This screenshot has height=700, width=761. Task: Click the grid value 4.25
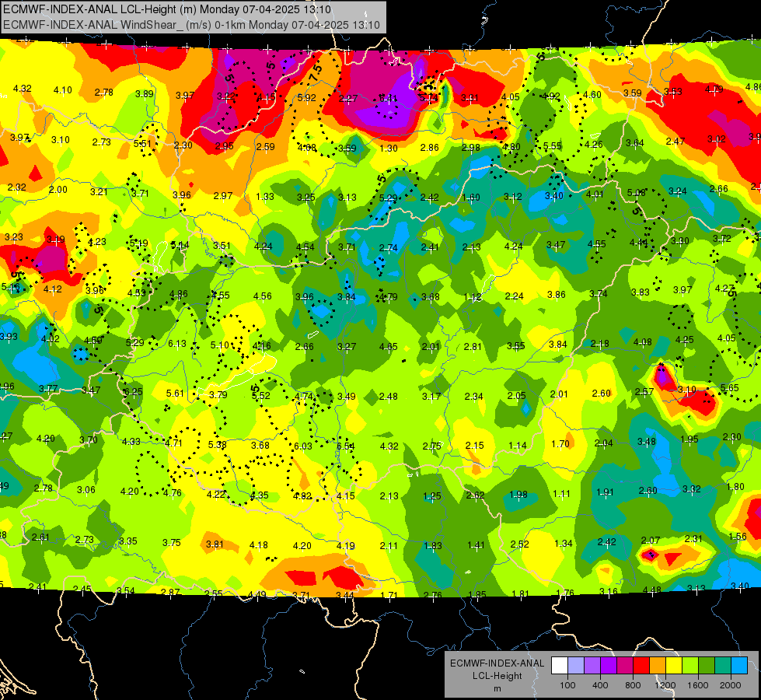tap(684, 340)
